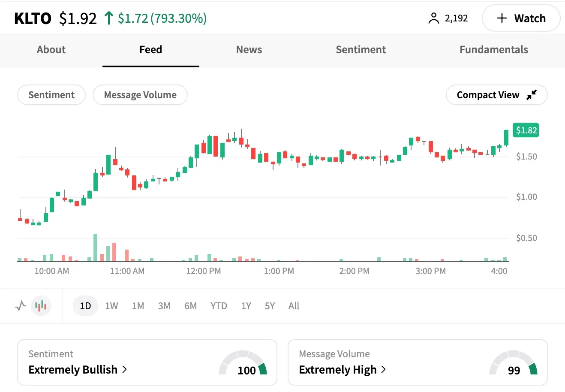Select the 1W time range
The width and height of the screenshot is (565, 392).
pyautogui.click(x=111, y=306)
